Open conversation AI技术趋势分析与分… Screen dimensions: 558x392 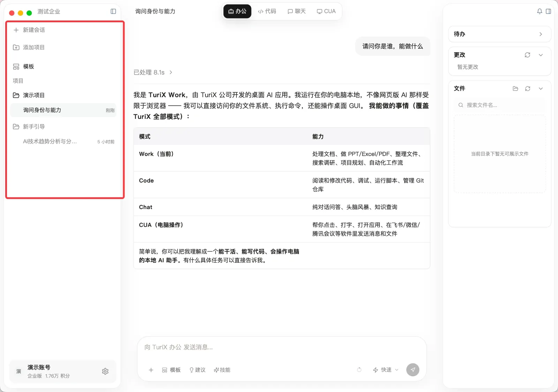[63, 141]
